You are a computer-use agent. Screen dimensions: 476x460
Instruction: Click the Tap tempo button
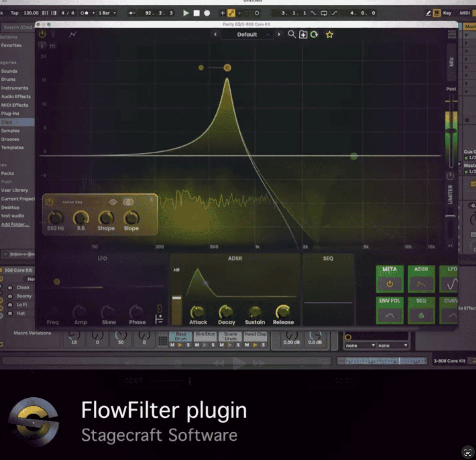[x=14, y=13]
